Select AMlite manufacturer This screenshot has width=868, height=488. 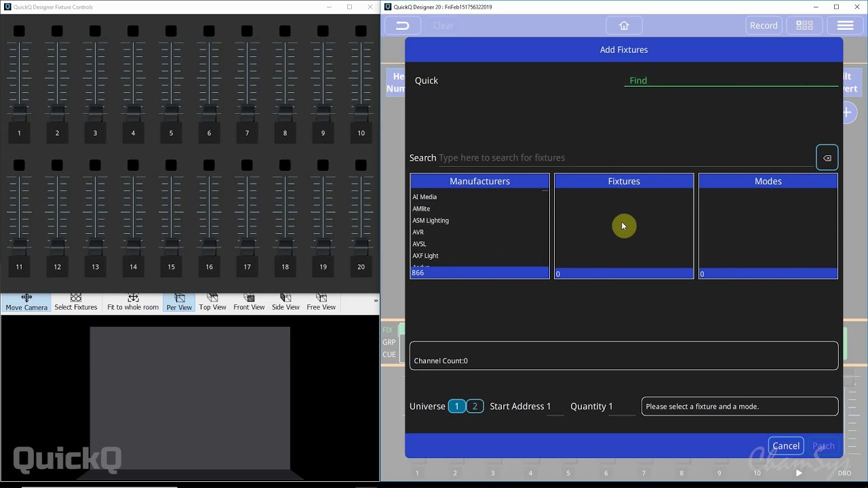coord(421,209)
